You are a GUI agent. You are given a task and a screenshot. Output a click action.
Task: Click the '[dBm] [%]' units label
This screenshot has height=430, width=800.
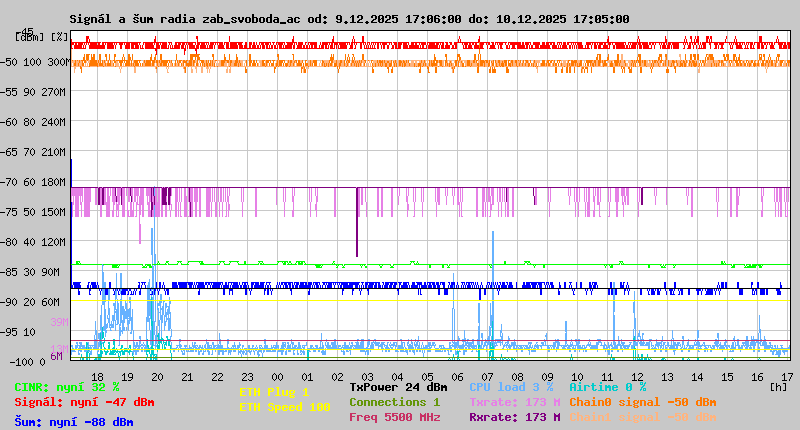[x=41, y=37]
